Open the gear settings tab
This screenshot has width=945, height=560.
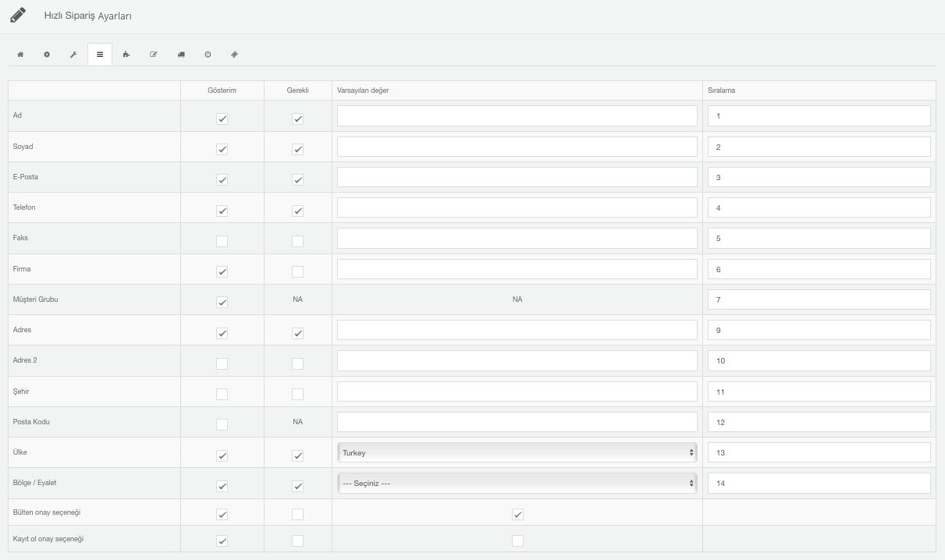pos(47,55)
